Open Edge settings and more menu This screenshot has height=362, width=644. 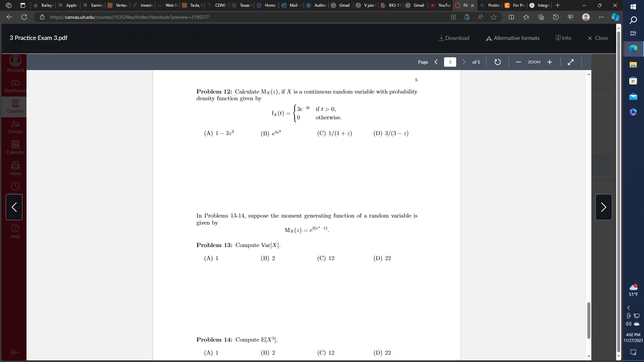pyautogui.click(x=601, y=17)
